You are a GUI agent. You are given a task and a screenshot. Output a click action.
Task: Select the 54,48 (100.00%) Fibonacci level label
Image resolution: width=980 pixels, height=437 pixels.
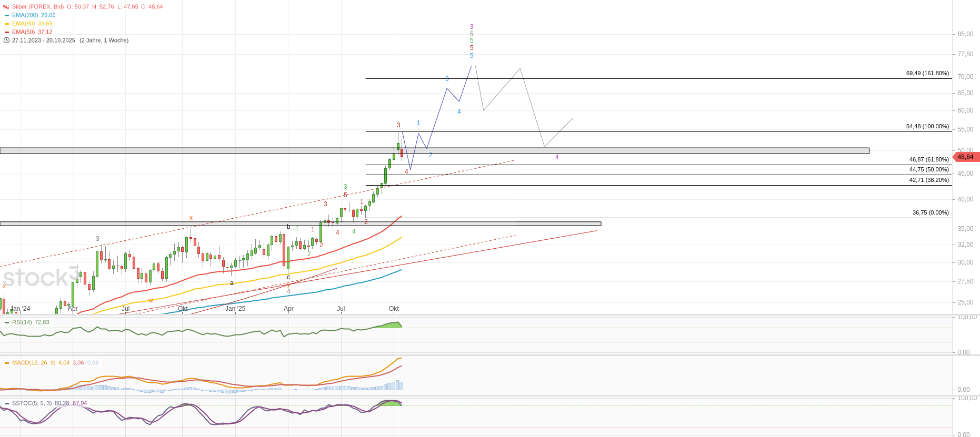pyautogui.click(x=927, y=126)
